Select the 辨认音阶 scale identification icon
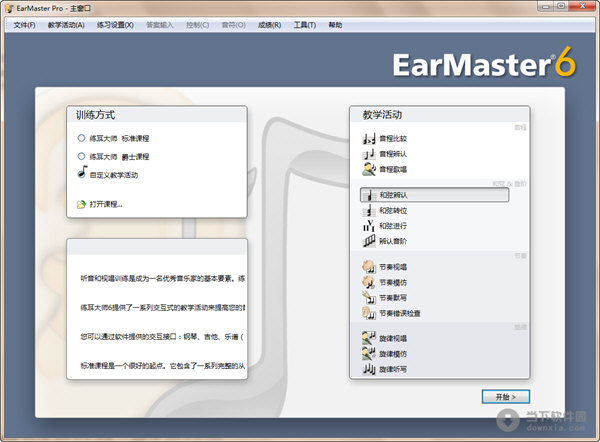The width and height of the screenshot is (600, 442). tap(369, 241)
